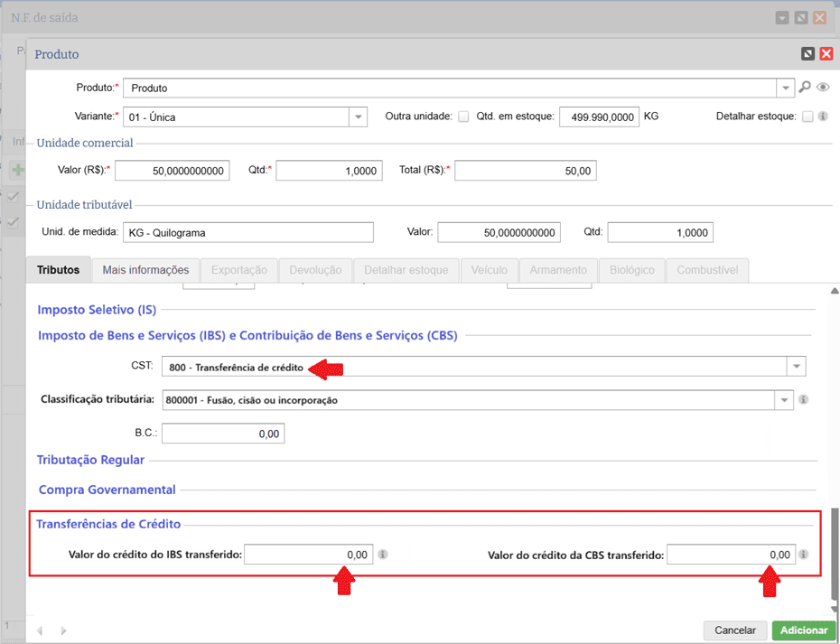Image resolution: width=840 pixels, height=644 pixels.
Task: Click the Cancelar button
Action: (x=734, y=630)
